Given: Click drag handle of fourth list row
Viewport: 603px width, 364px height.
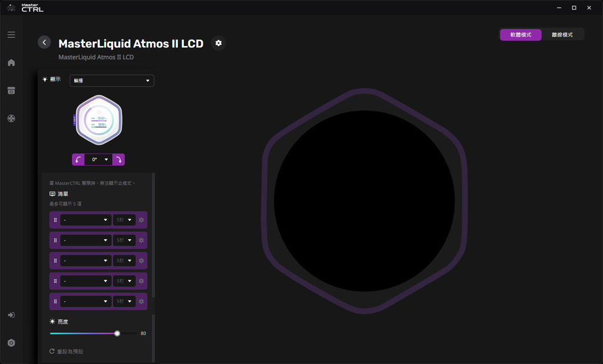Looking at the screenshot, I should (55, 281).
